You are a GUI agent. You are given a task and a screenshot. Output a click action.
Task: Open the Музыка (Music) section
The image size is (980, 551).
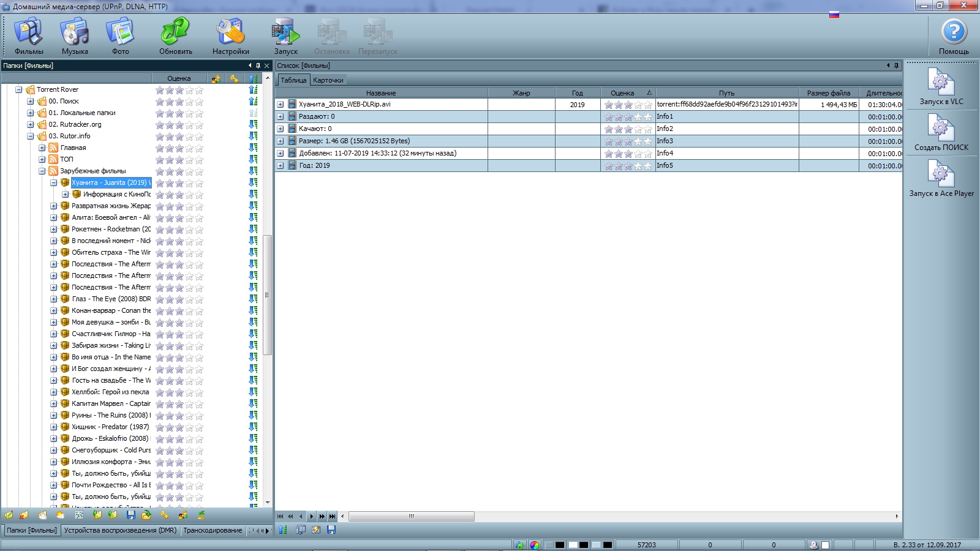point(75,37)
